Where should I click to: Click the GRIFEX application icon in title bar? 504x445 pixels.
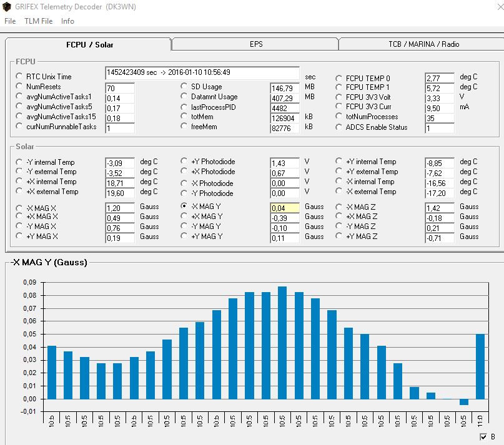(7, 7)
